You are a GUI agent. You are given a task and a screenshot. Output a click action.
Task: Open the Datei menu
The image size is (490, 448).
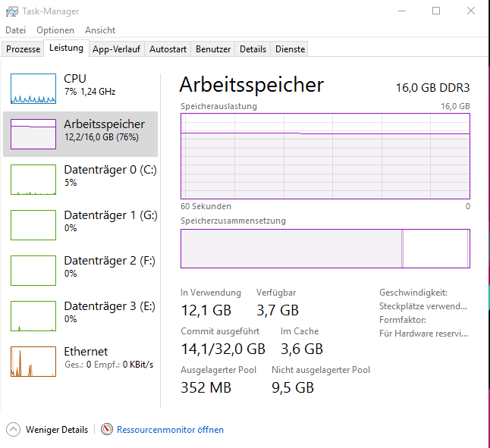click(16, 30)
